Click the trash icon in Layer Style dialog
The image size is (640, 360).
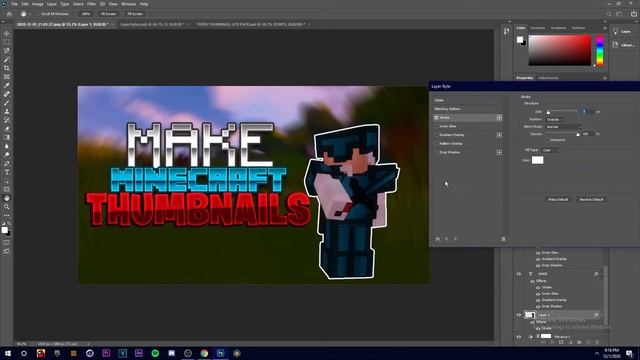[503, 239]
